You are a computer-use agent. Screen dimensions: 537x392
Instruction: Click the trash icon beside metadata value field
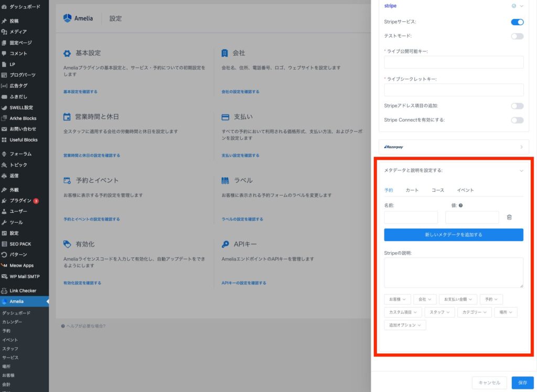pos(509,217)
